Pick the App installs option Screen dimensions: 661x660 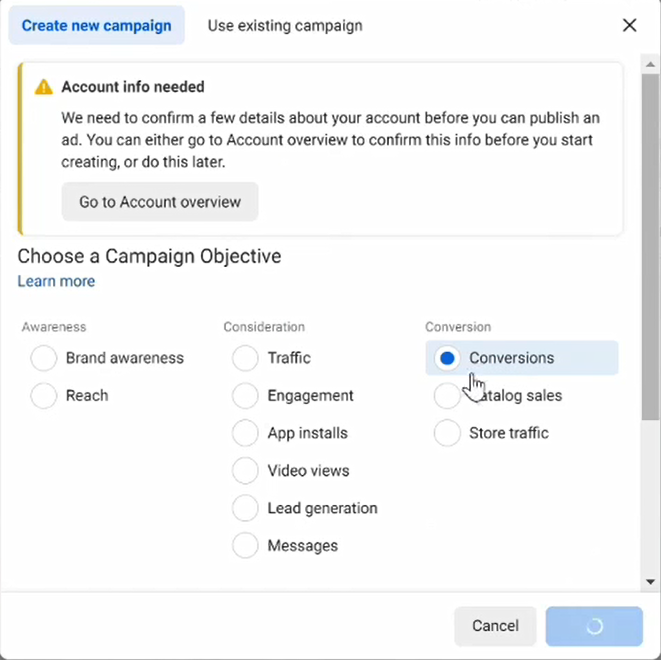[x=245, y=433]
